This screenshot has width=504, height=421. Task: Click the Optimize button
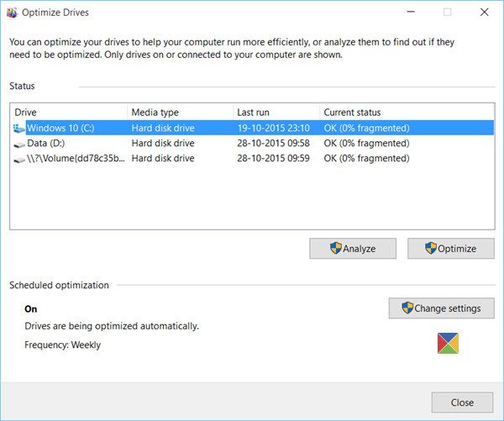point(450,248)
